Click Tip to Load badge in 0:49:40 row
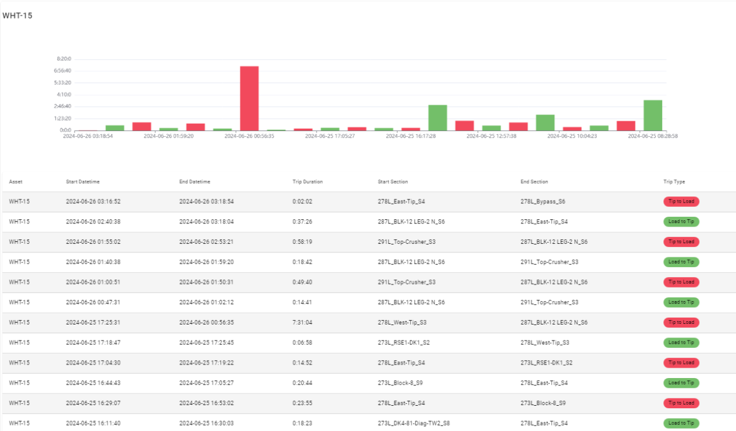Screen dimensions: 736x431 pyautogui.click(x=681, y=282)
